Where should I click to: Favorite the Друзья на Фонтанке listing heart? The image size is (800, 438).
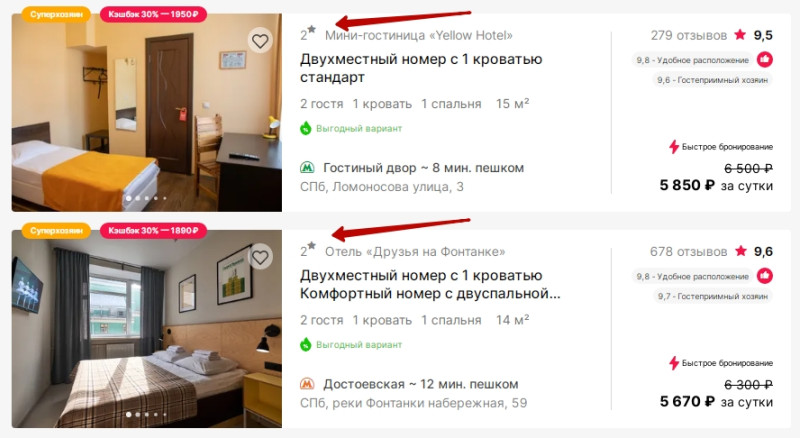tap(260, 257)
